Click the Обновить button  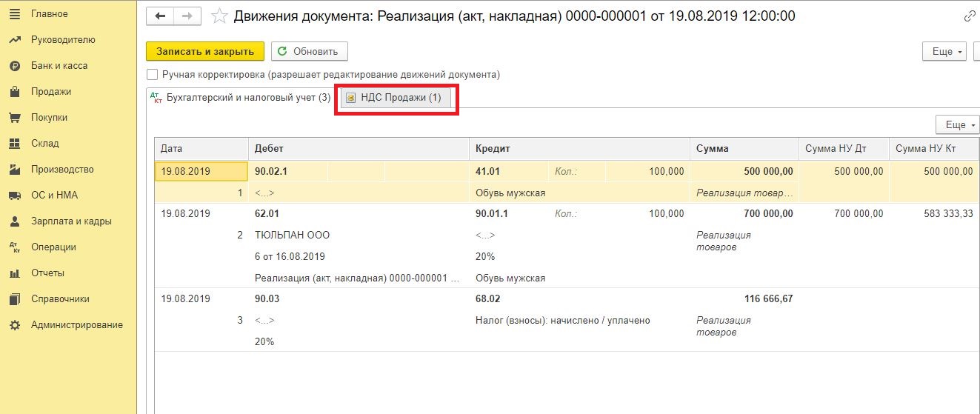309,51
